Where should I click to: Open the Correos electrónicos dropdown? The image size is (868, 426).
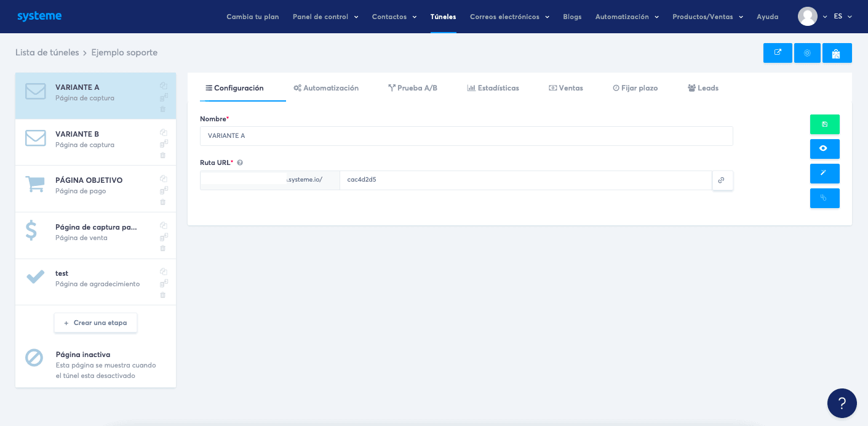click(509, 17)
